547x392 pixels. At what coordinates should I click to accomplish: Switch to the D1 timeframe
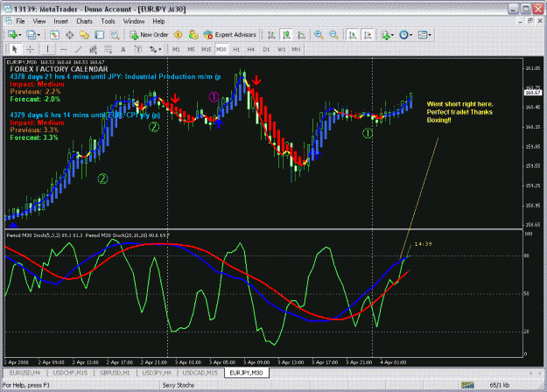[x=266, y=50]
